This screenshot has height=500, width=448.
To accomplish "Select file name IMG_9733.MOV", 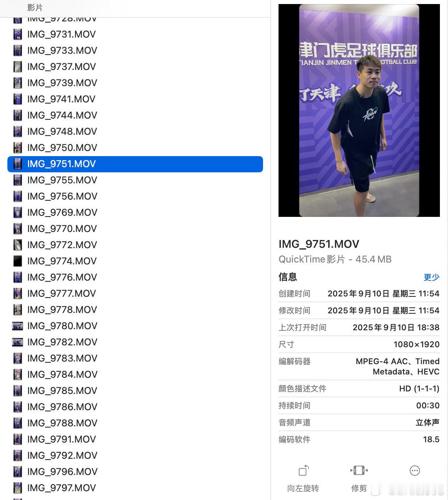I will point(62,50).
